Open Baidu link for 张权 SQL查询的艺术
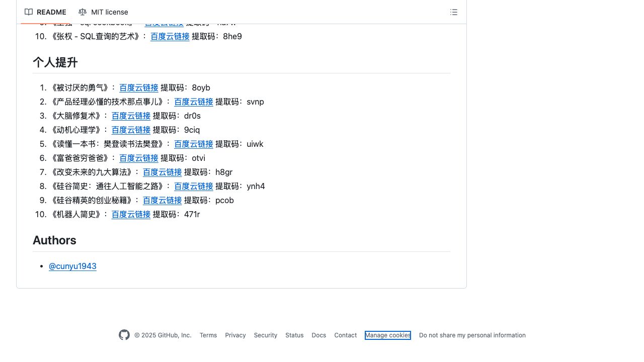 click(x=170, y=36)
